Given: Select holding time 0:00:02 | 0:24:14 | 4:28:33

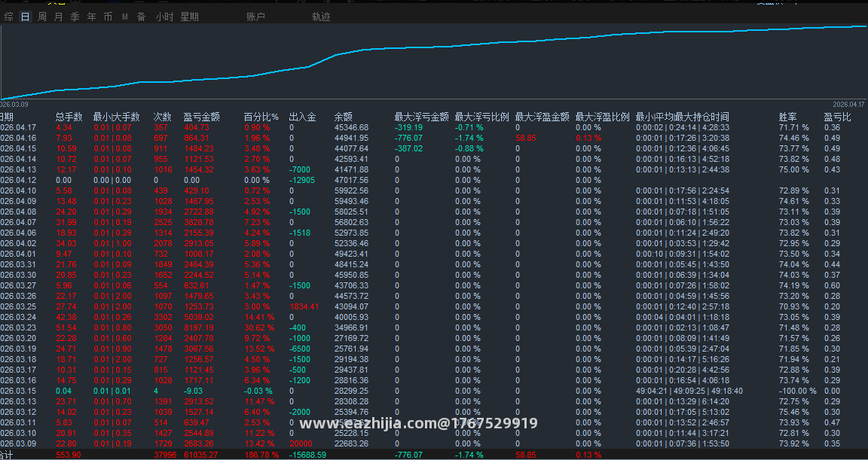Looking at the screenshot, I should [x=683, y=128].
